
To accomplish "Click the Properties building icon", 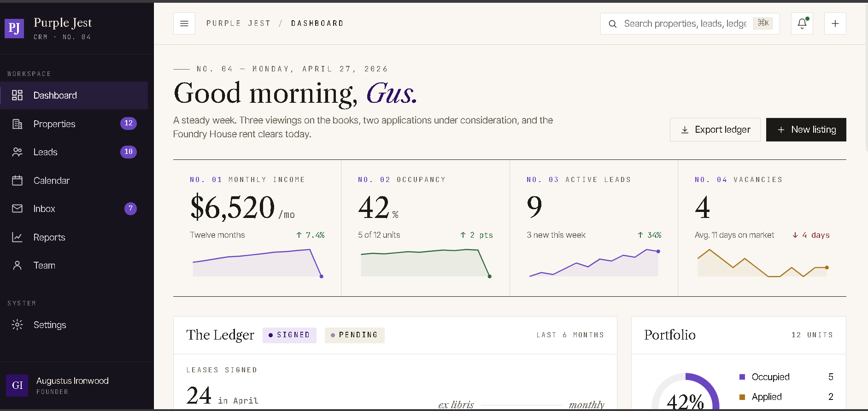I will tap(17, 124).
